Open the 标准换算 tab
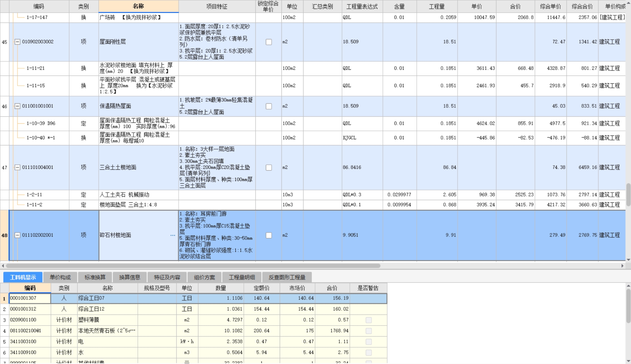The height and width of the screenshot is (364, 631). click(95, 277)
